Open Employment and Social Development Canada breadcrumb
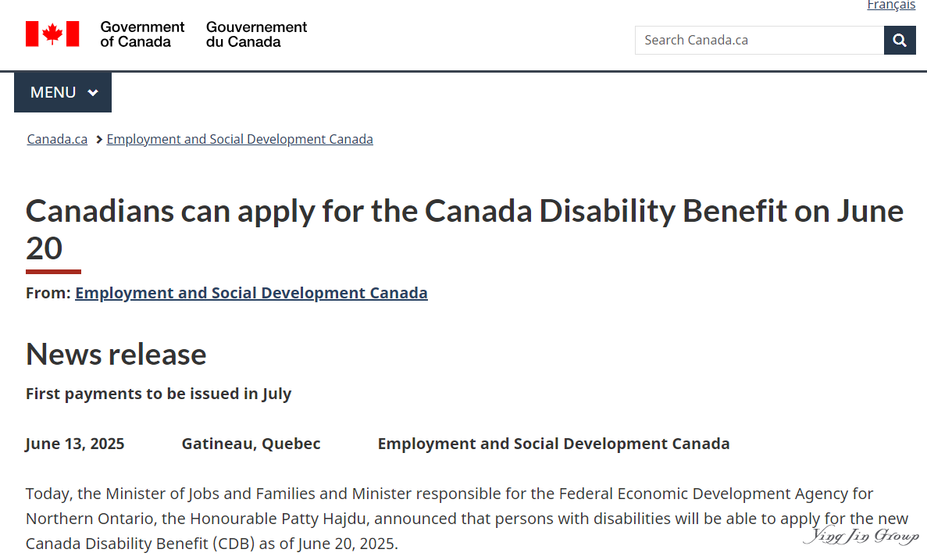This screenshot has width=927, height=560. pos(240,139)
